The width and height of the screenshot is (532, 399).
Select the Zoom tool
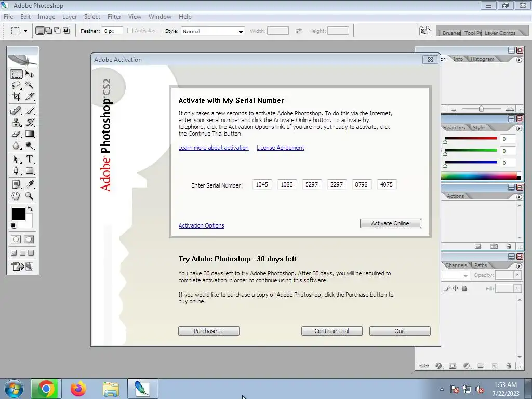tap(30, 196)
